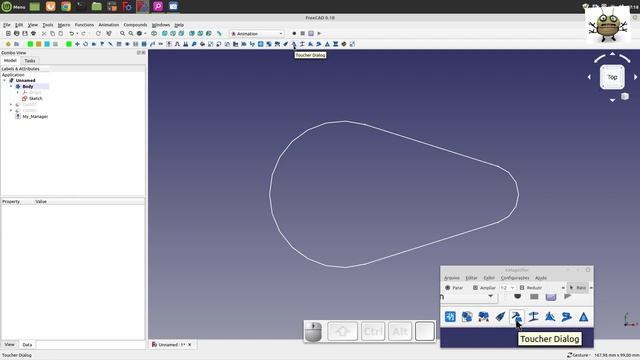Open the Animation menu
Viewport: 640px width, 360px height.
109,25
